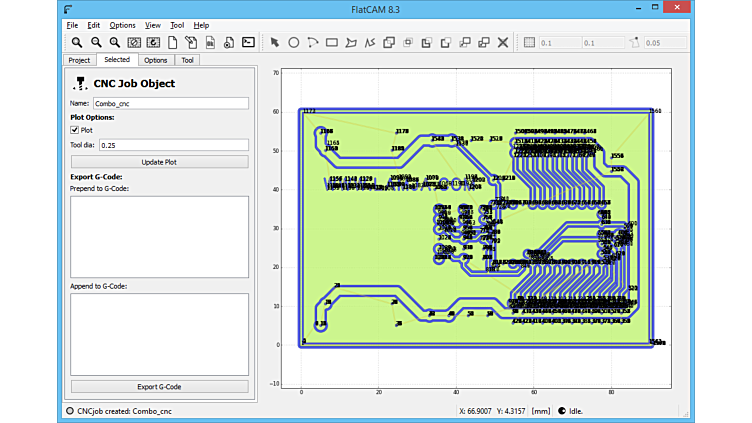Viewport: 752px width, 423px height.
Task: Select the Add Arc drawing tool
Action: pyautogui.click(x=313, y=42)
